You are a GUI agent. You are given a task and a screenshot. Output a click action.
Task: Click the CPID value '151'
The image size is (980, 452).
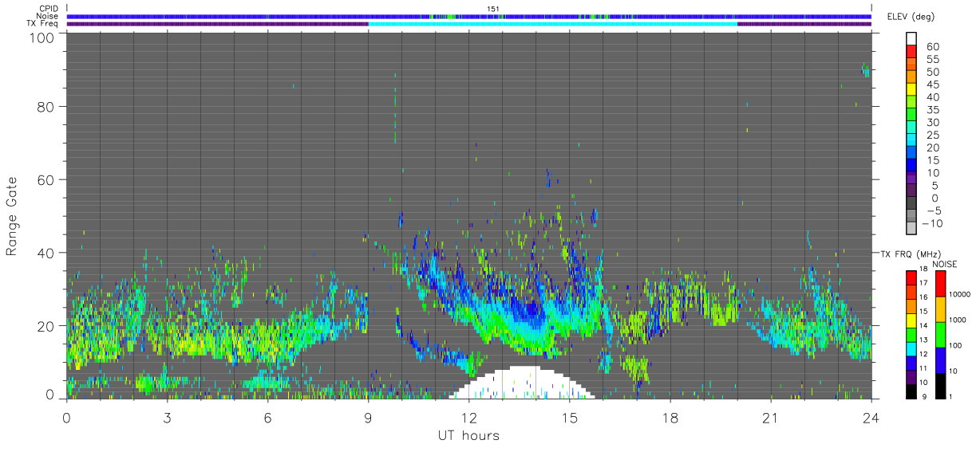point(493,9)
